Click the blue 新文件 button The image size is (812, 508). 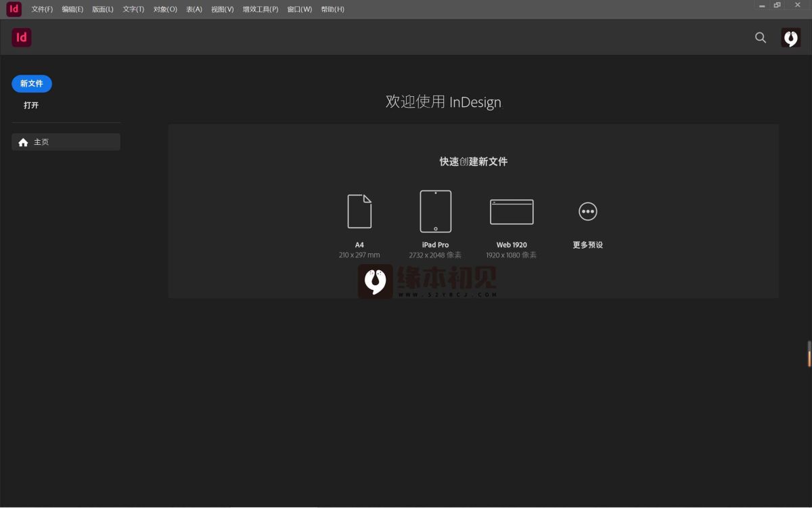[x=32, y=84]
